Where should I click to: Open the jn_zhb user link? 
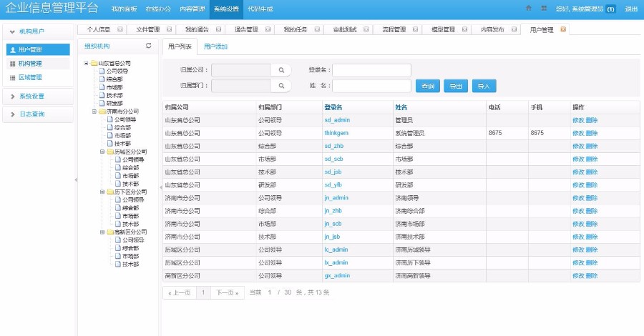[x=333, y=211]
